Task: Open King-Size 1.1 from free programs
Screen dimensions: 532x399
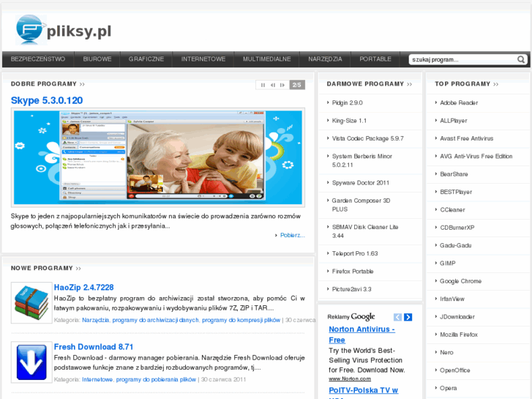Action: click(349, 121)
